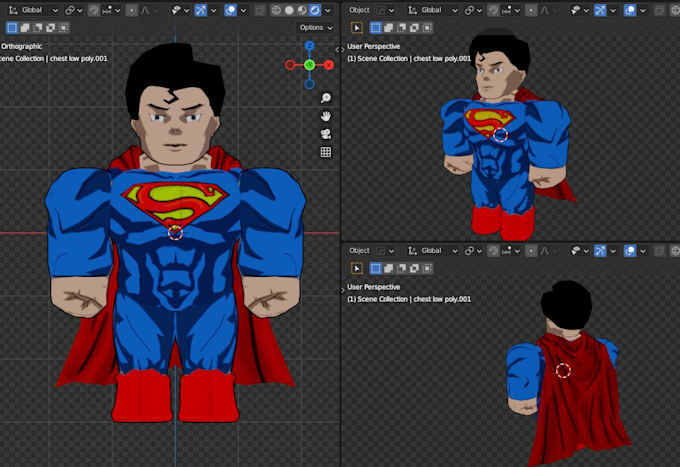Open snap-to options dropdown in left viewport

tap(111, 10)
